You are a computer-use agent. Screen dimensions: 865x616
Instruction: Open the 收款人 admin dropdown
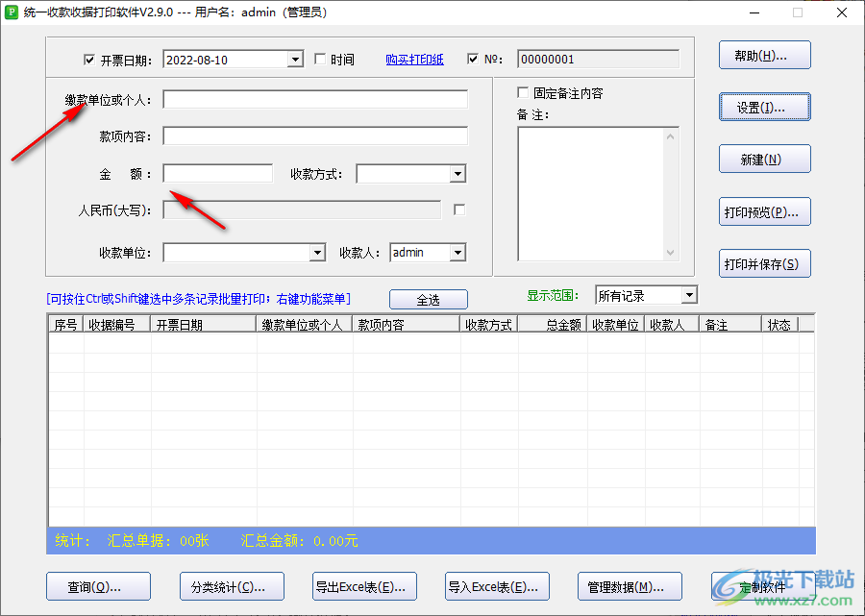[x=457, y=253]
